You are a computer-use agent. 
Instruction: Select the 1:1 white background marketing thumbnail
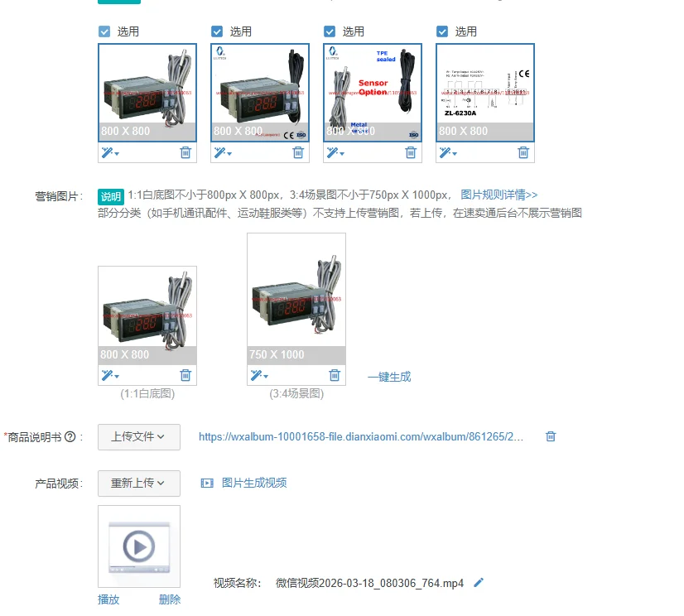pos(147,315)
